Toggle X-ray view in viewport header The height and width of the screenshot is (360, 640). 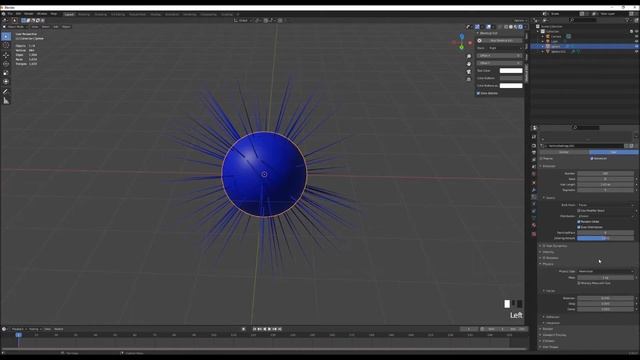click(x=501, y=27)
